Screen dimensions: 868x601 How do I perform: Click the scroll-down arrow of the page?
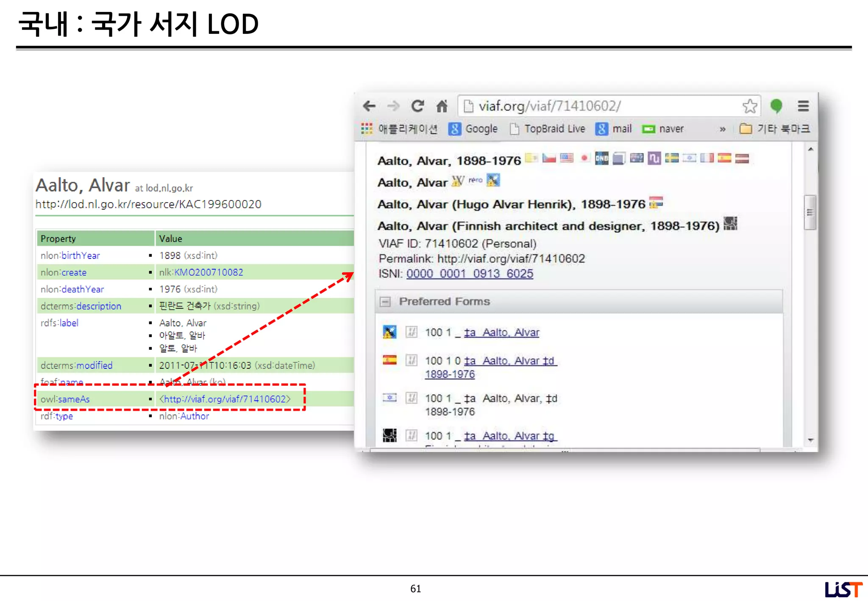[x=810, y=440]
